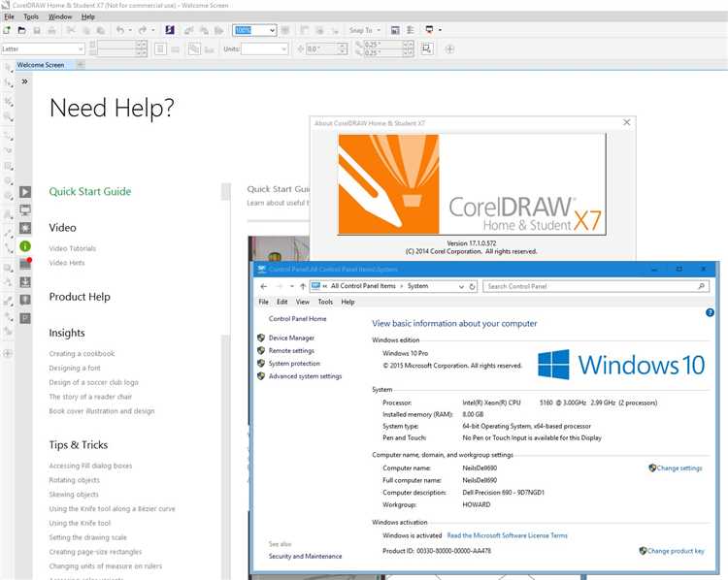This screenshot has height=580, width=728.
Task: Open the Workspace monitor icon in sidebar
Action: (x=25, y=210)
